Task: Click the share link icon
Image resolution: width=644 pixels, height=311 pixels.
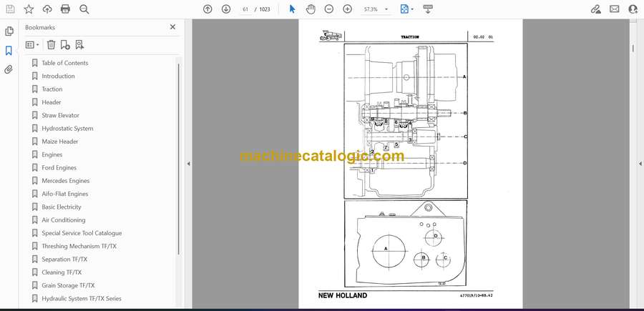Action: tap(596, 9)
